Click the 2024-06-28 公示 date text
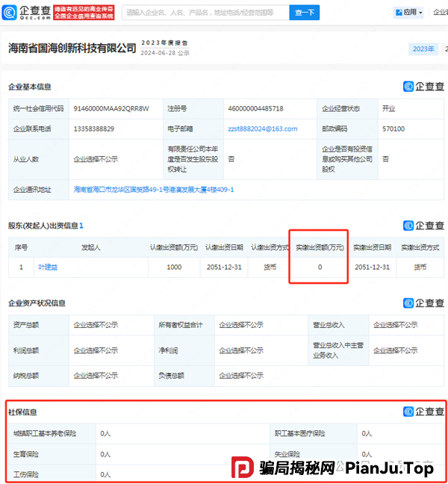Image resolution: width=448 pixels, height=484 pixels. point(165,53)
